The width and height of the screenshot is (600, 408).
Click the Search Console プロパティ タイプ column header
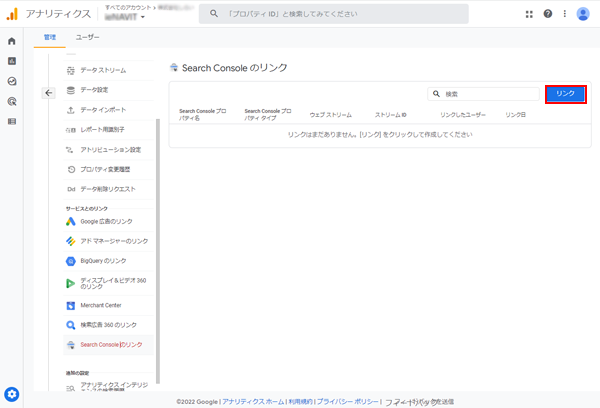click(x=268, y=114)
